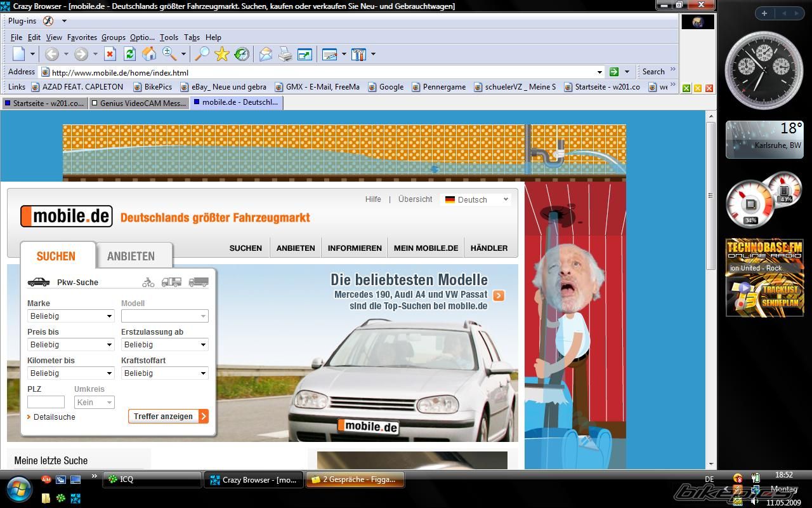Open the Favorites menu
The height and width of the screenshot is (508, 812).
click(82, 37)
